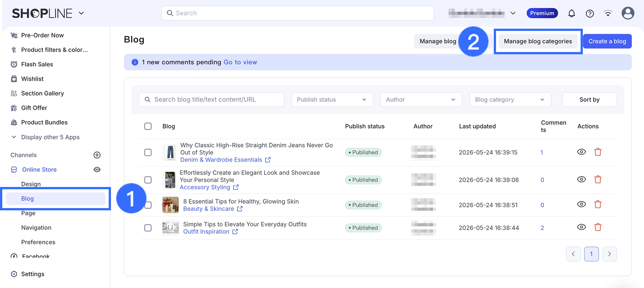Delete the Everyday Outfits blog post

[x=598, y=227]
